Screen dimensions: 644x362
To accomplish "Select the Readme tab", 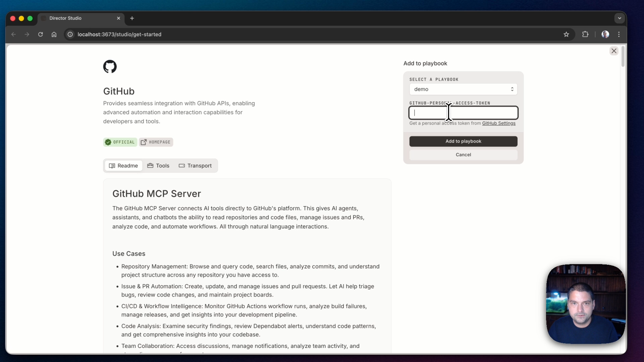I will click(x=123, y=166).
